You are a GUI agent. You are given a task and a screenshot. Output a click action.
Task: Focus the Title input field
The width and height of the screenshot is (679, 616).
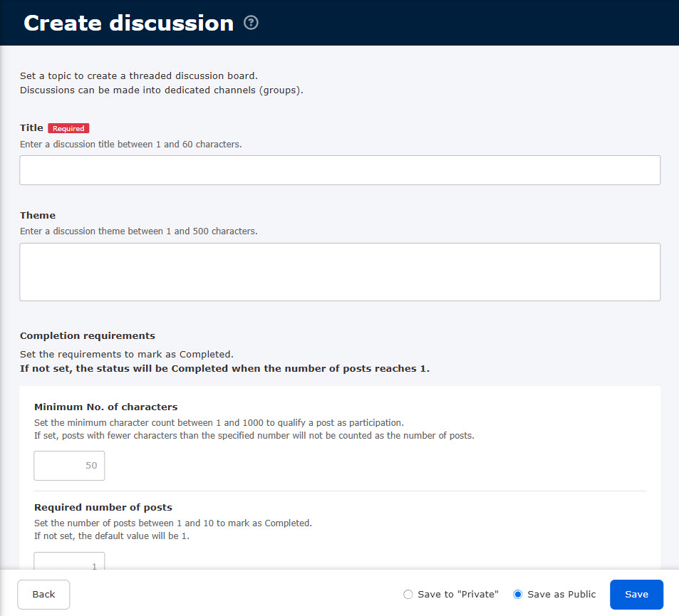pos(340,170)
